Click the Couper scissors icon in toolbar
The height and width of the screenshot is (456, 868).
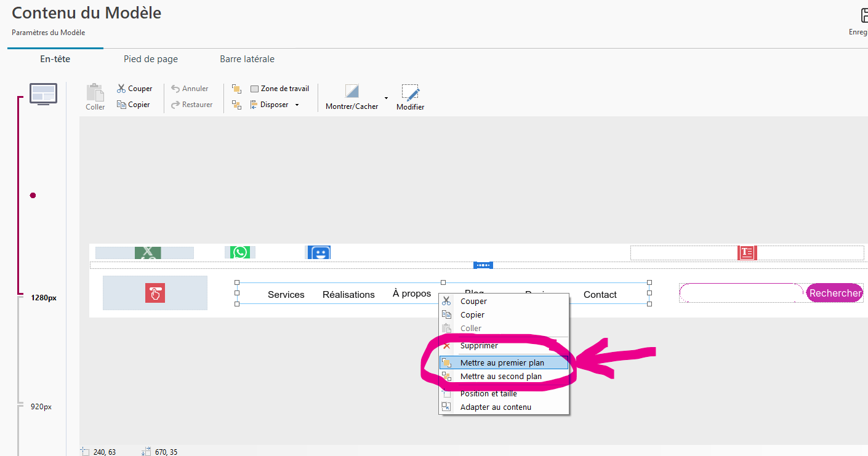pos(121,89)
